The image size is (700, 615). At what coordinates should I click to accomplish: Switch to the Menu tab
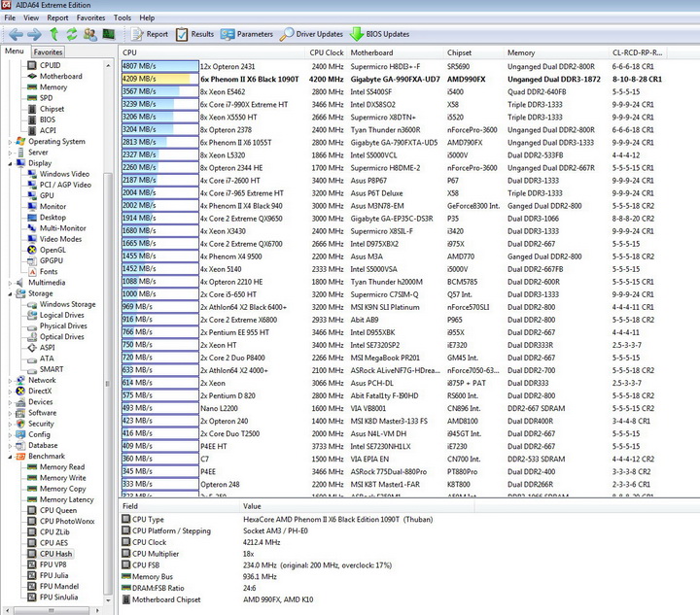15,51
